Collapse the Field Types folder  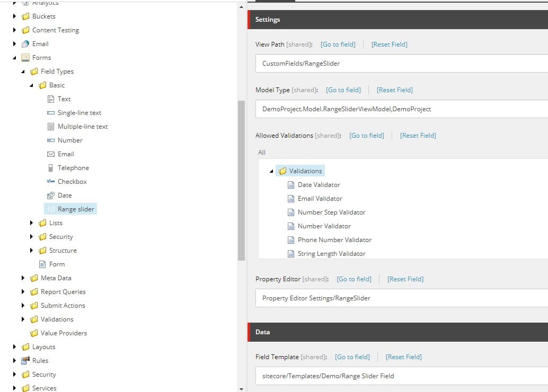click(x=23, y=72)
